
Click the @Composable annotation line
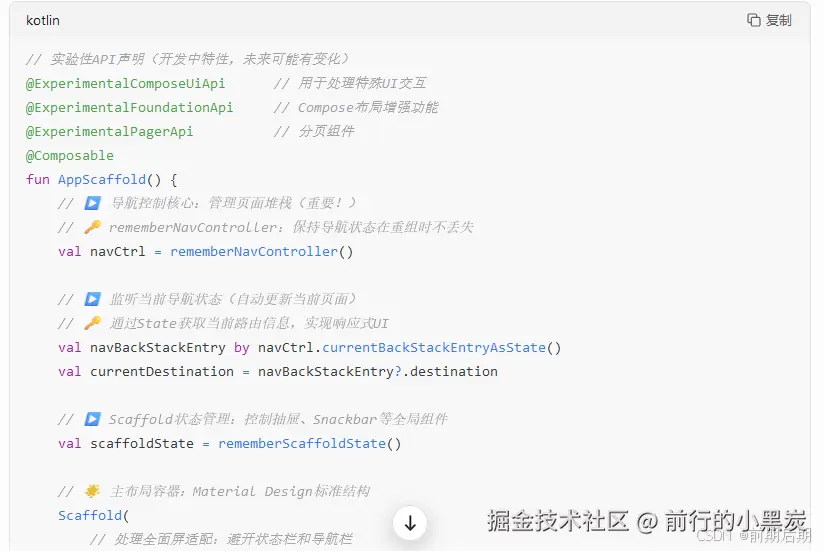[x=70, y=155]
